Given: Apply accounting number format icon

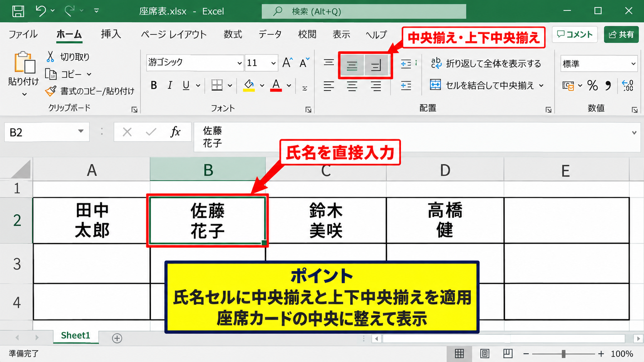Looking at the screenshot, I should click(x=568, y=85).
